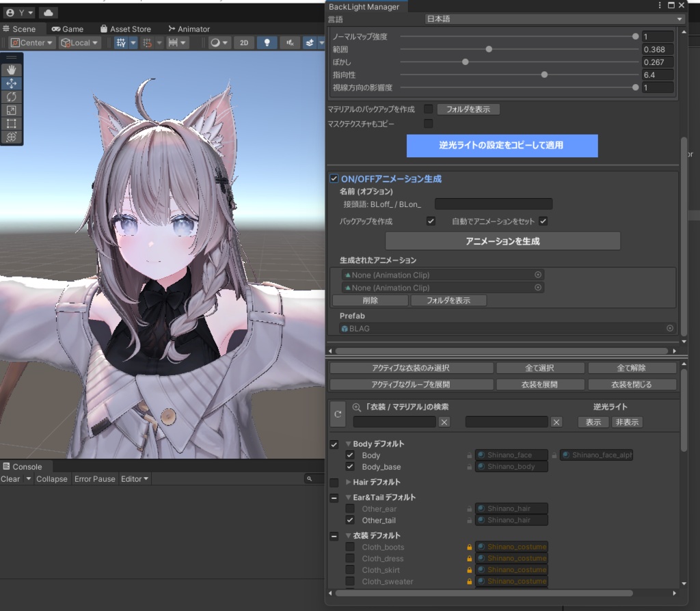Uncheck the Other_tail checkbox
Image resolution: width=700 pixels, height=611 pixels.
(350, 520)
